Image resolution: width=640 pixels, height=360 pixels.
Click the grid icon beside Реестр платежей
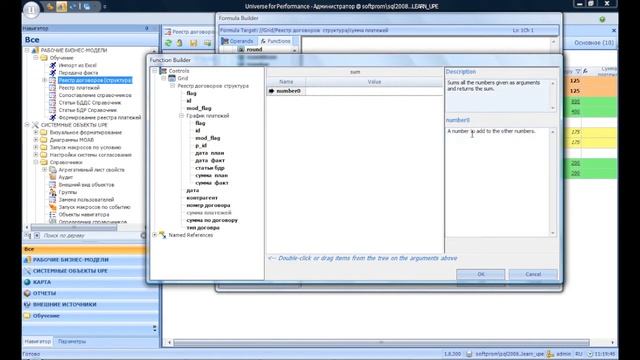(53, 88)
